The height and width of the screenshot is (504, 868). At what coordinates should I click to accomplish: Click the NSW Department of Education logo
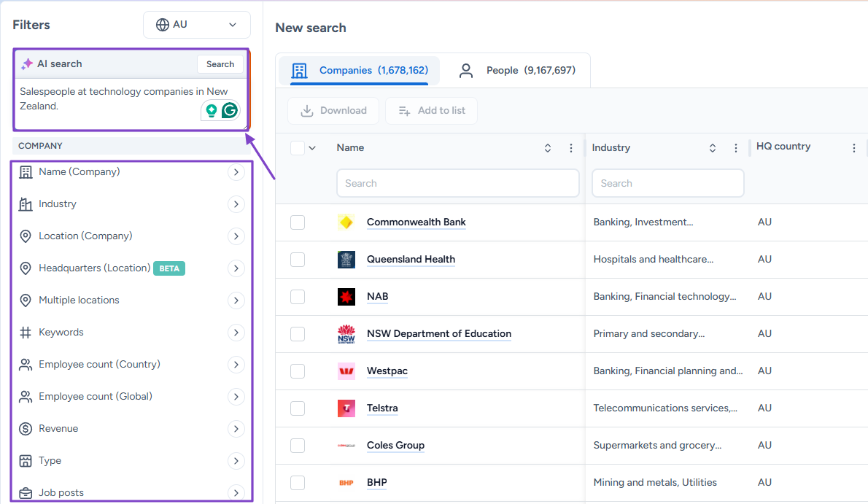(x=346, y=334)
